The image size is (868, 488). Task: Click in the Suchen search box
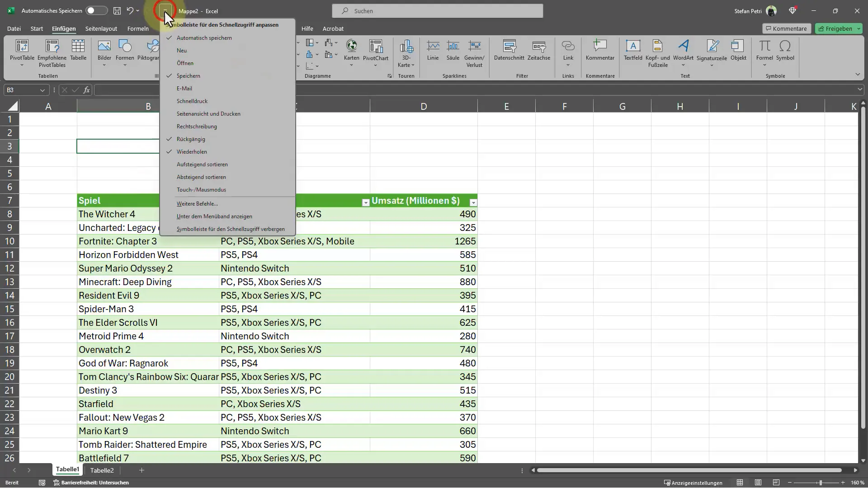click(x=437, y=11)
